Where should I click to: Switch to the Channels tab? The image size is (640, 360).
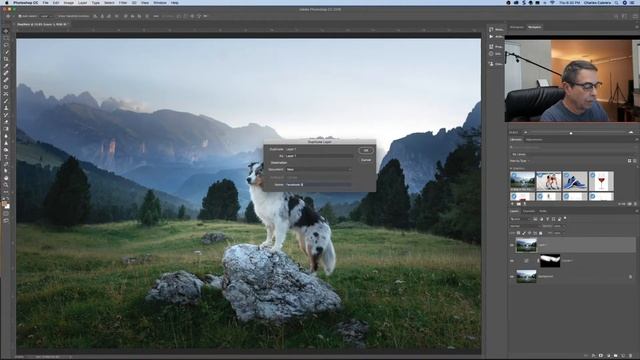pyautogui.click(x=529, y=211)
